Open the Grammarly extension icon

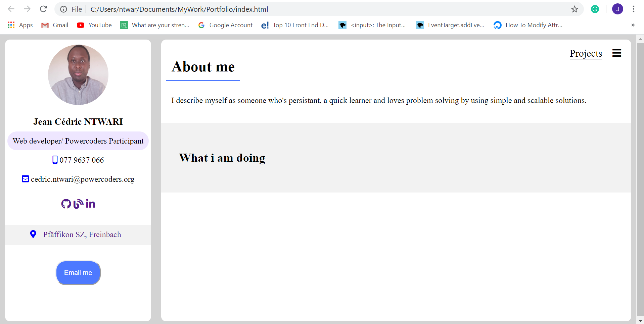pos(595,9)
